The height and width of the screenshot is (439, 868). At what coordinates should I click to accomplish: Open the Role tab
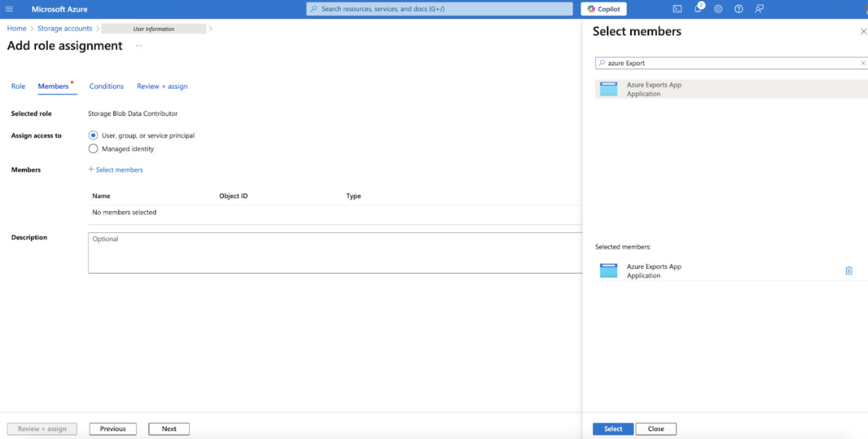18,86
